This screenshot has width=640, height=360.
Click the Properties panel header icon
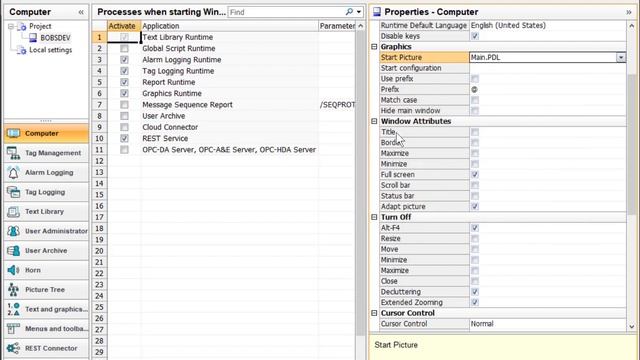point(377,12)
